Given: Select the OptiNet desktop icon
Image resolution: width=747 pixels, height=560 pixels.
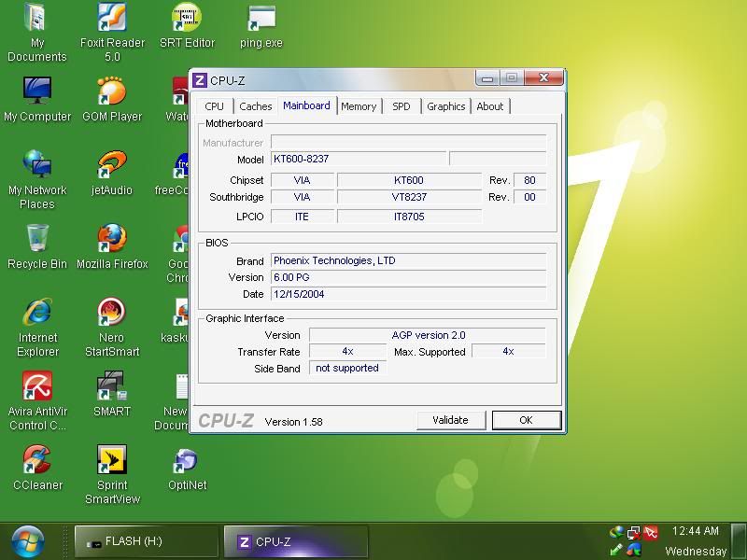Looking at the screenshot, I should [x=187, y=469].
